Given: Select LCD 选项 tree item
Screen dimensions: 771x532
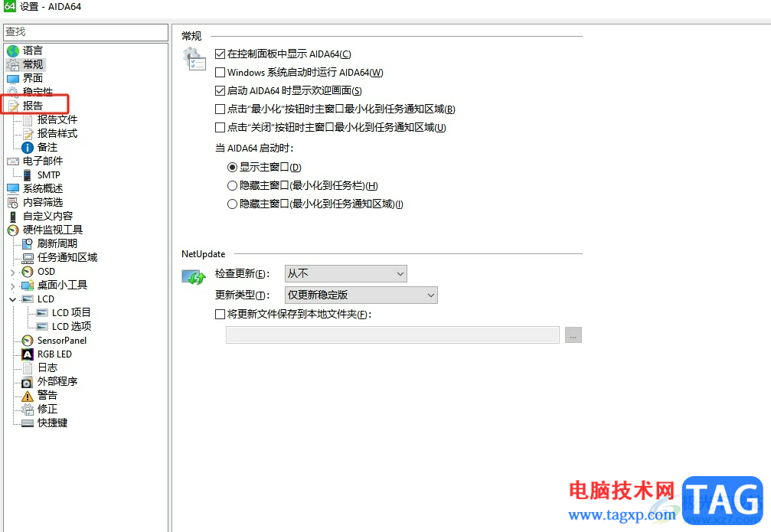Looking at the screenshot, I should 71,327.
